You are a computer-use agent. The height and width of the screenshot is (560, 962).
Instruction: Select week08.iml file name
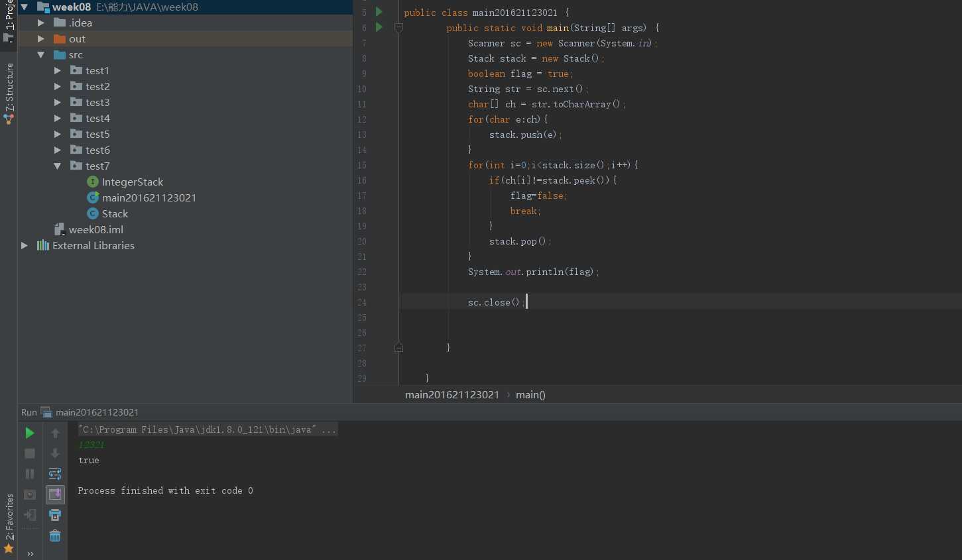pos(96,229)
